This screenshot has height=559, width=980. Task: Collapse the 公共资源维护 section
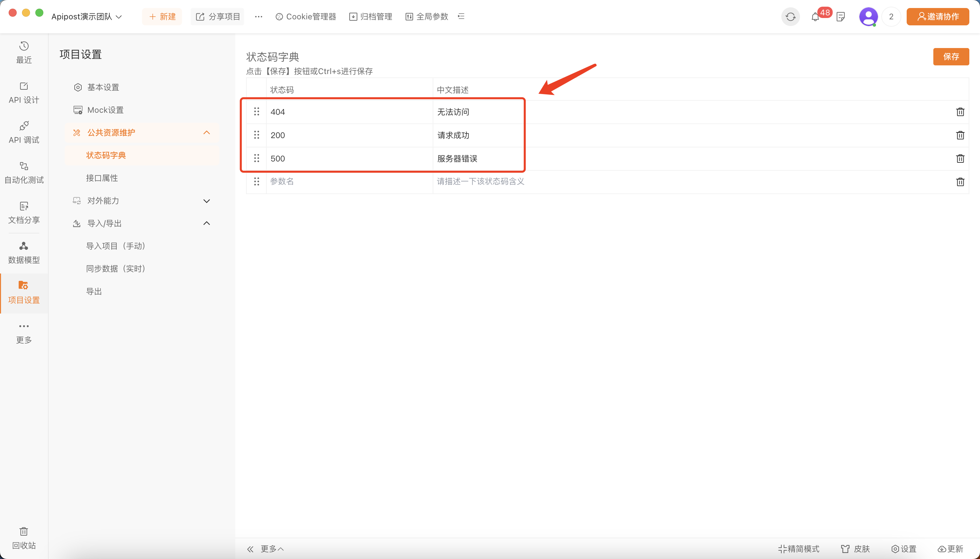(x=206, y=132)
